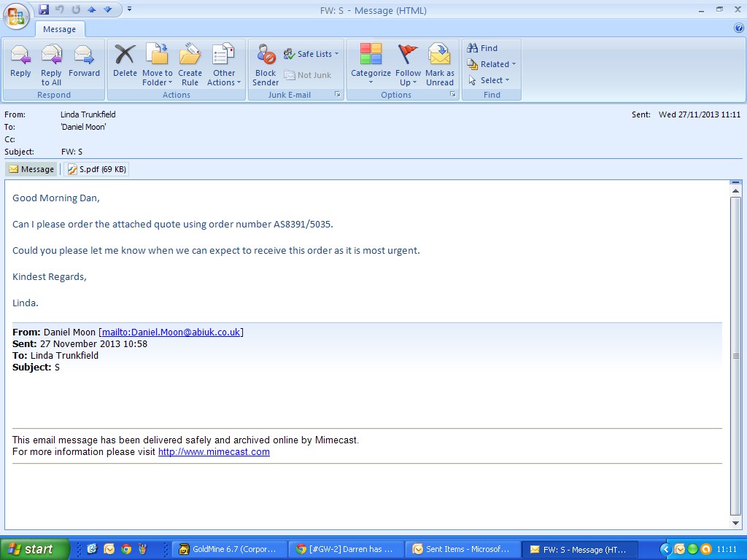Launch Chrome from quick launch bar
Image resolution: width=747 pixels, height=560 pixels.
pos(126,549)
